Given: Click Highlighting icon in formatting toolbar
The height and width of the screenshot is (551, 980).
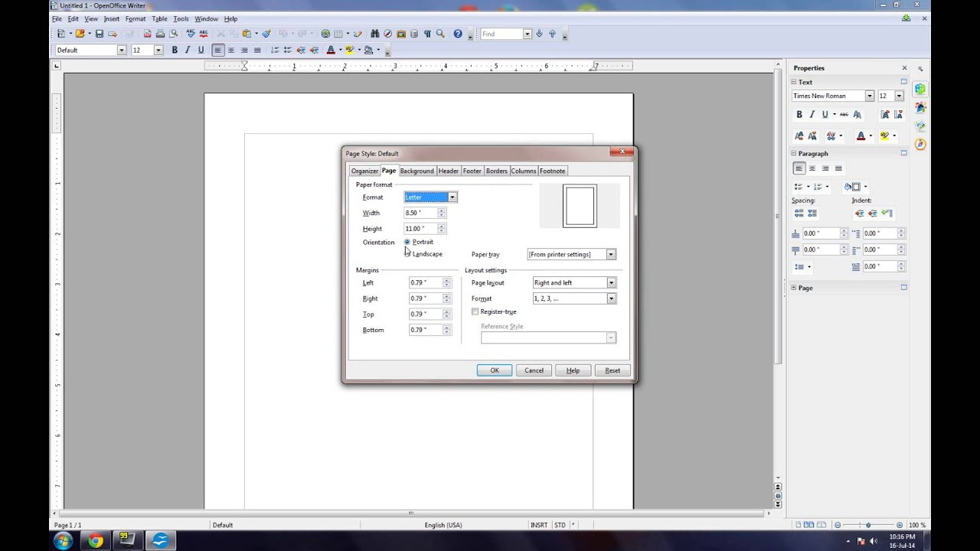Looking at the screenshot, I should point(349,50).
